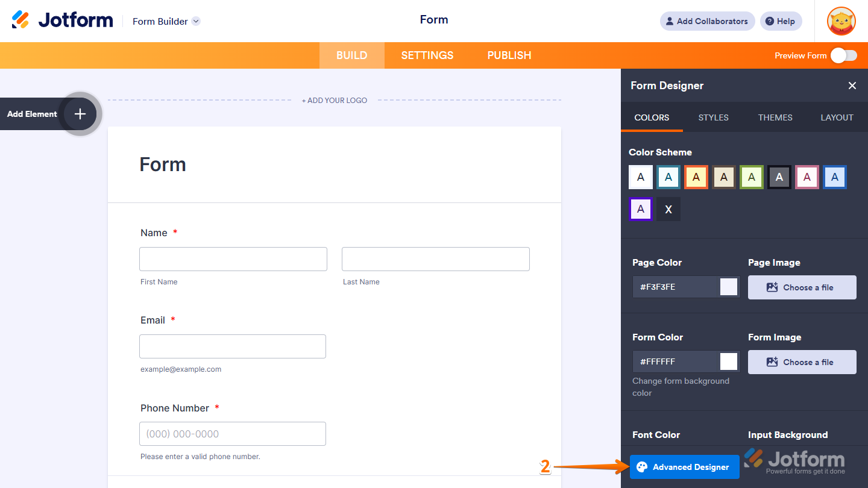The width and height of the screenshot is (868, 488).
Task: Expand the Form Builder dropdown
Action: click(x=195, y=21)
